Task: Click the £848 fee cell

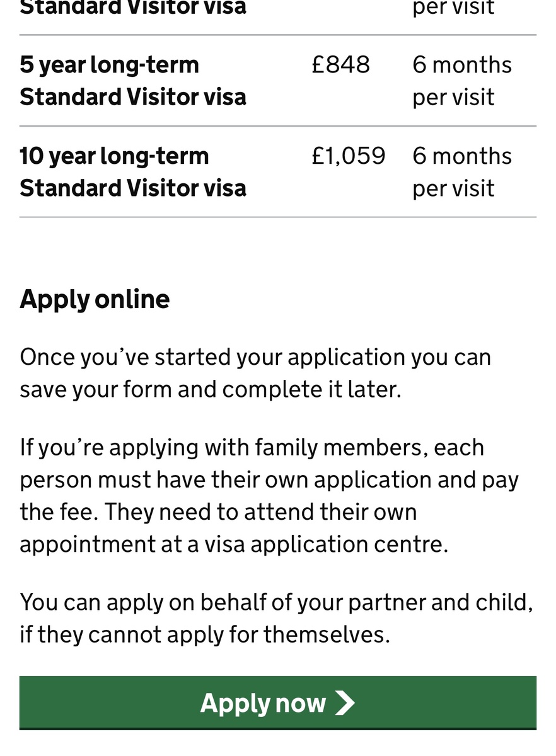Action: [340, 65]
